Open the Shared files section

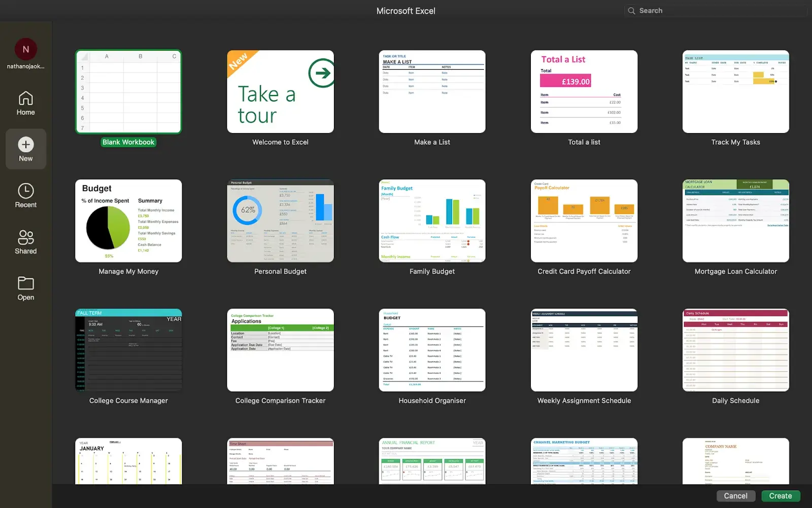tap(25, 242)
